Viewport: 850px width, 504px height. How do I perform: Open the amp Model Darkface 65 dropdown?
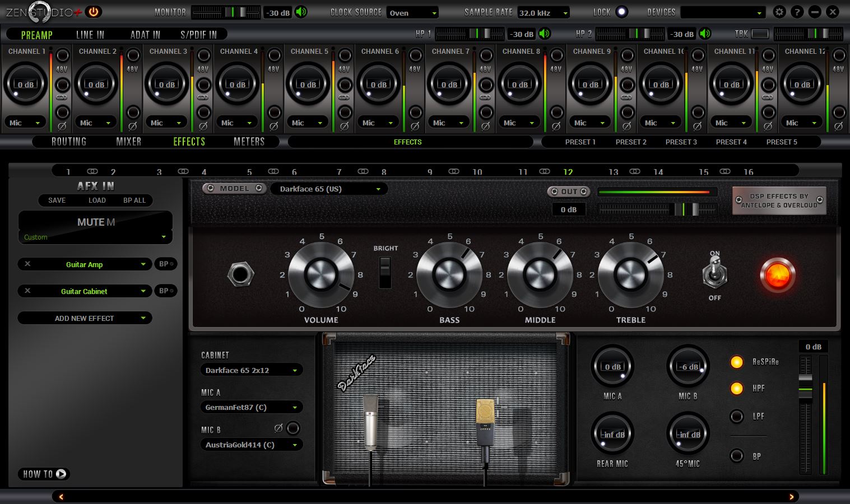[329, 189]
